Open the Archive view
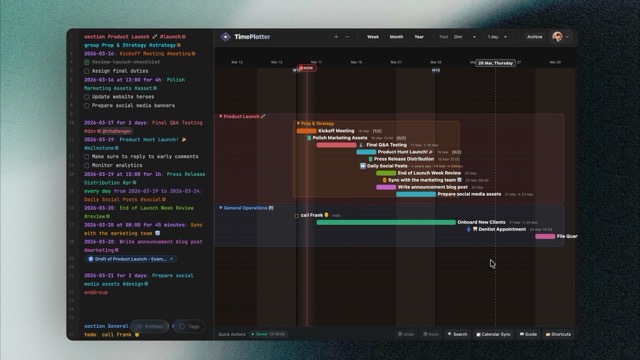 [x=534, y=37]
